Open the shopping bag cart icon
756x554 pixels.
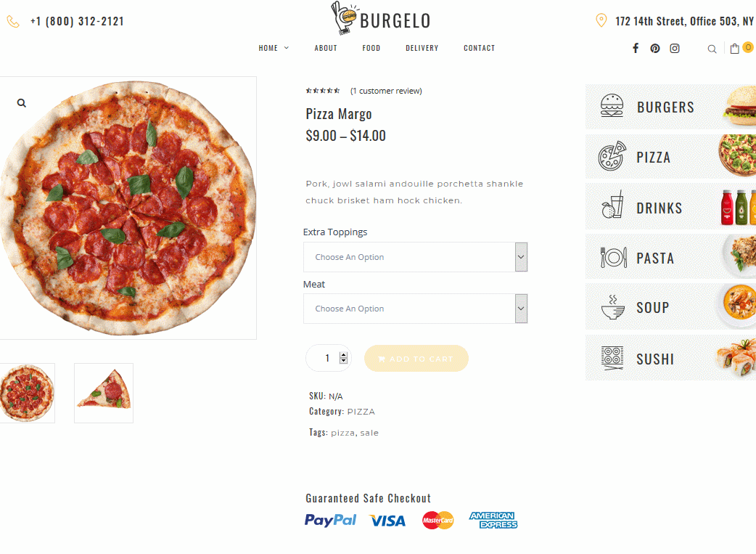[x=735, y=48]
